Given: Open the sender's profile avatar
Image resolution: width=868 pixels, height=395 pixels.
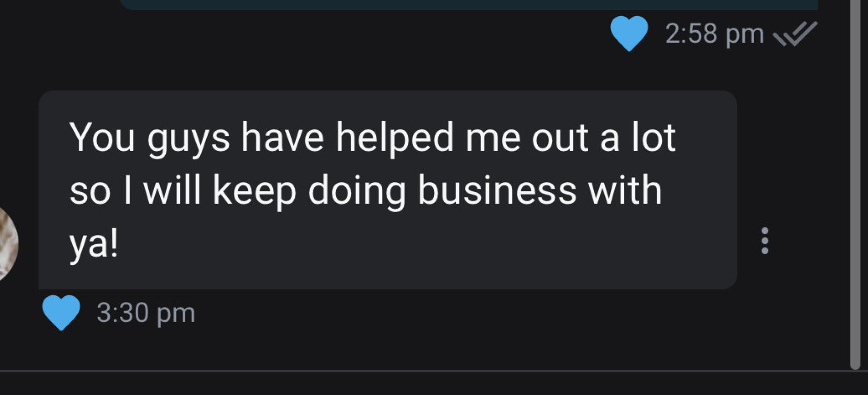Looking at the screenshot, I should click(x=7, y=243).
